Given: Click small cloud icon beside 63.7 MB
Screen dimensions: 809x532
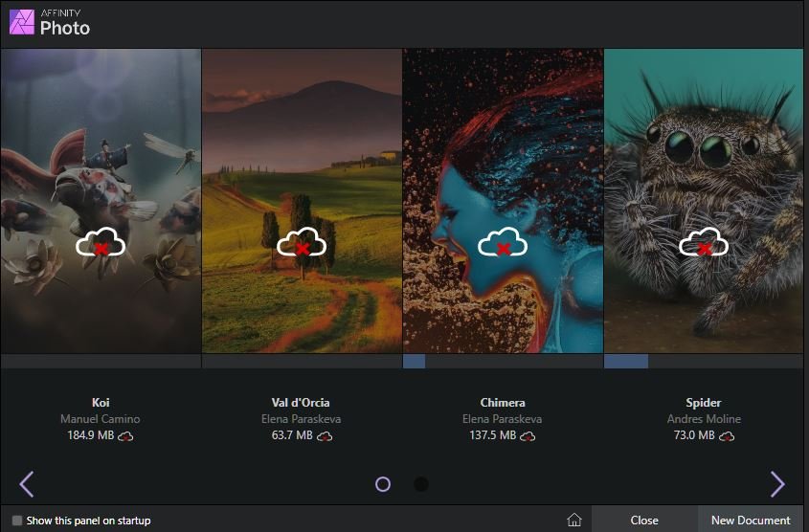Looking at the screenshot, I should (325, 436).
